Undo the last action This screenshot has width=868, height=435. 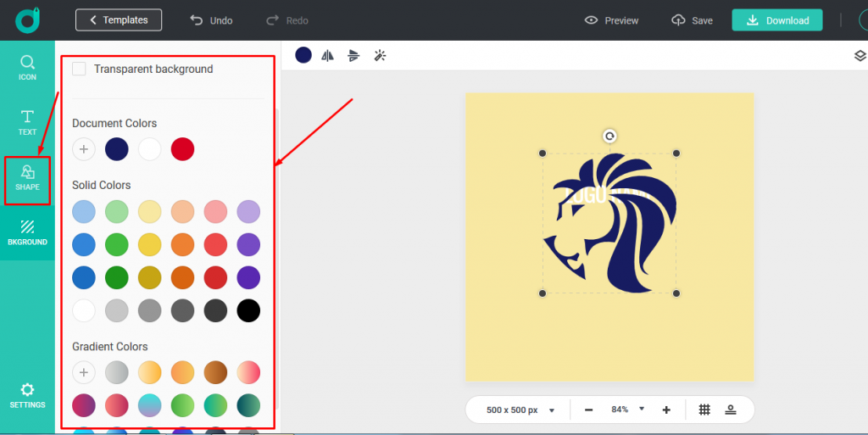pyautogui.click(x=211, y=20)
